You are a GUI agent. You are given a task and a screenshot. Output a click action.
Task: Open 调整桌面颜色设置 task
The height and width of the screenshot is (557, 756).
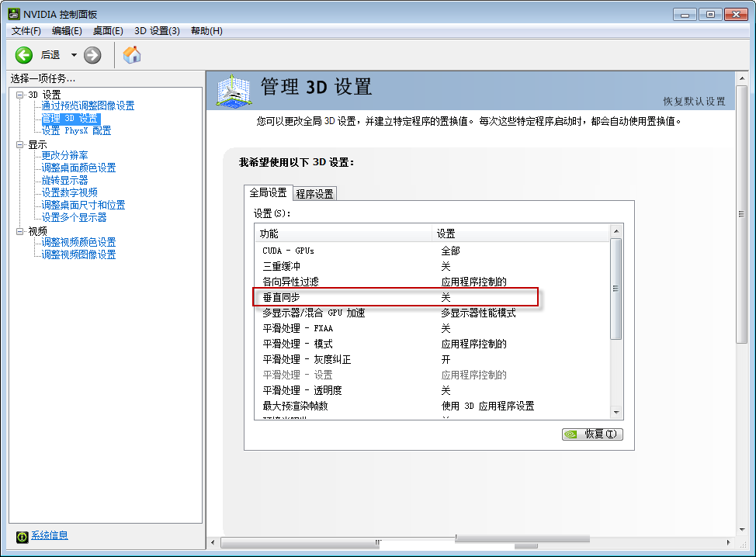coord(78,168)
